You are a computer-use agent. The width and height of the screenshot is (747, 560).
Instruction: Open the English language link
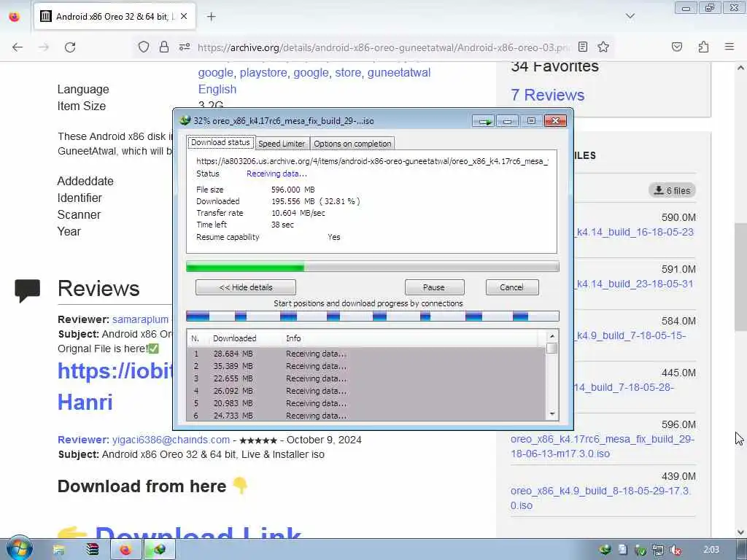[217, 89]
